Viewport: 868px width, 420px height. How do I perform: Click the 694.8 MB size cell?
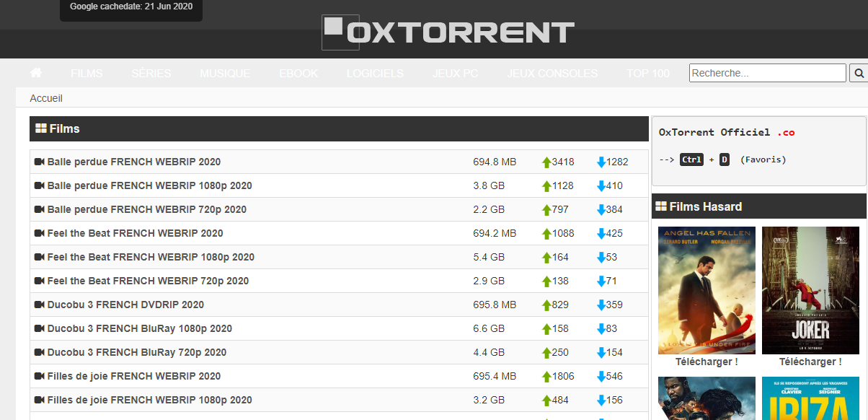[495, 162]
